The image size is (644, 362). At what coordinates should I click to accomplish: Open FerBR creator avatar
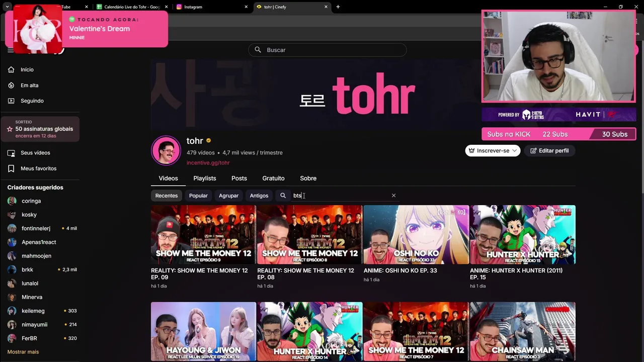[x=12, y=338]
